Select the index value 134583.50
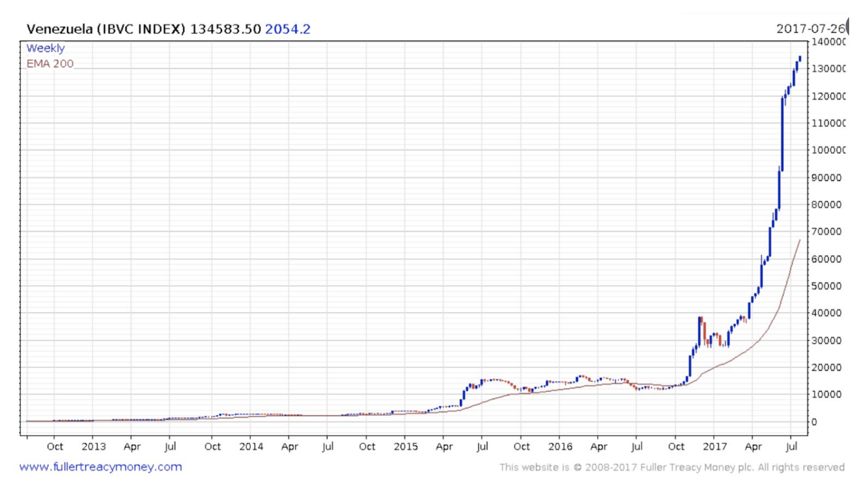 (x=225, y=29)
